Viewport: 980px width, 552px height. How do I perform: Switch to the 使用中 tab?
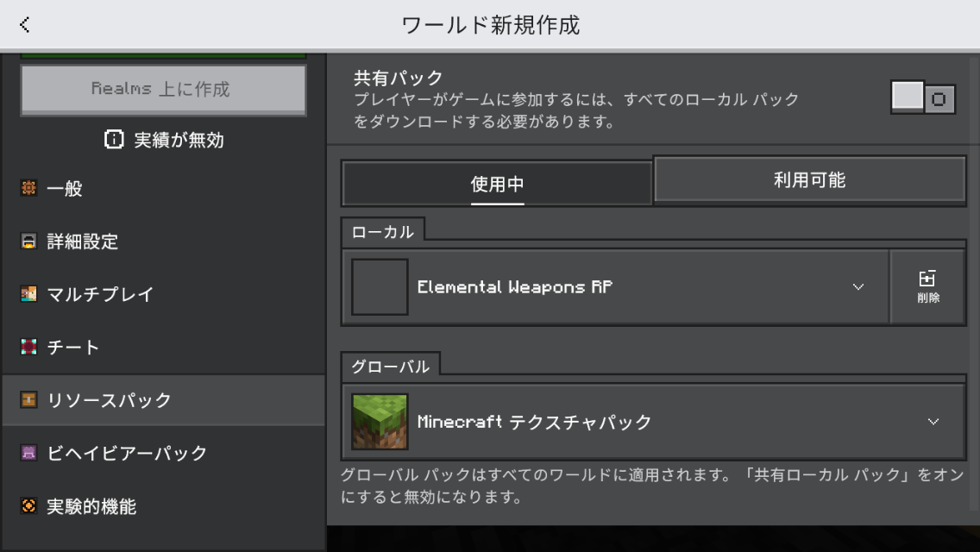click(497, 184)
